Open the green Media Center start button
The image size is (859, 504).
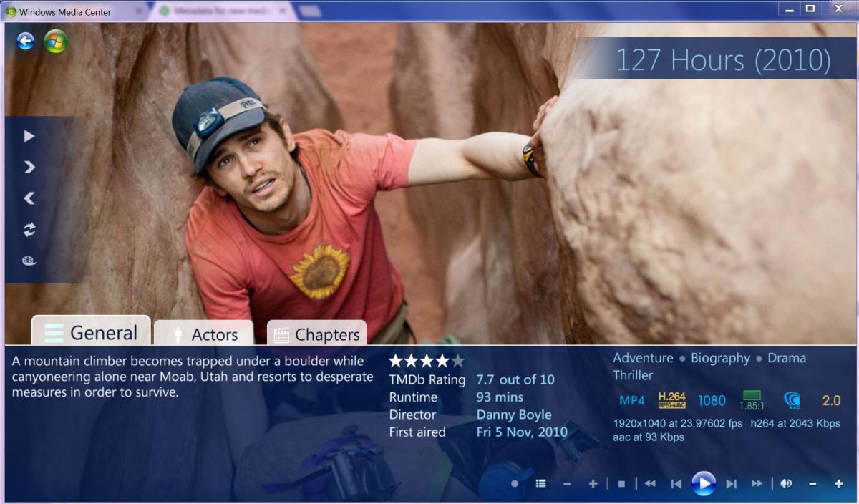(x=56, y=42)
